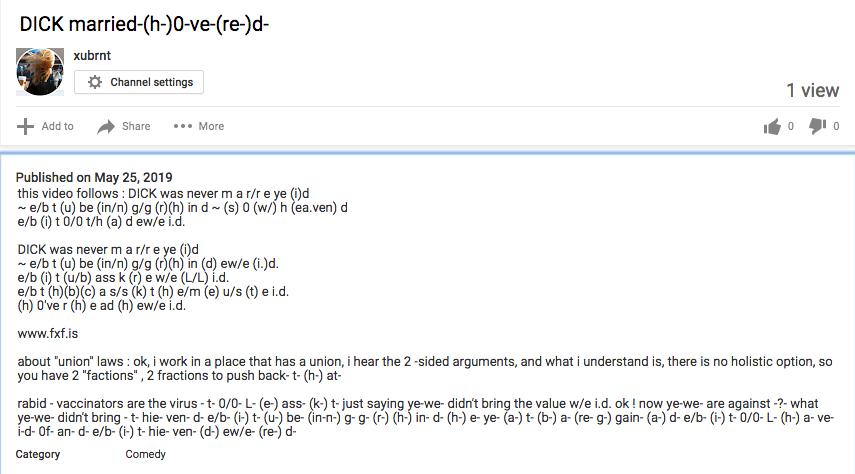Image resolution: width=855 pixels, height=474 pixels.
Task: Click the dislike count number
Action: click(x=836, y=127)
